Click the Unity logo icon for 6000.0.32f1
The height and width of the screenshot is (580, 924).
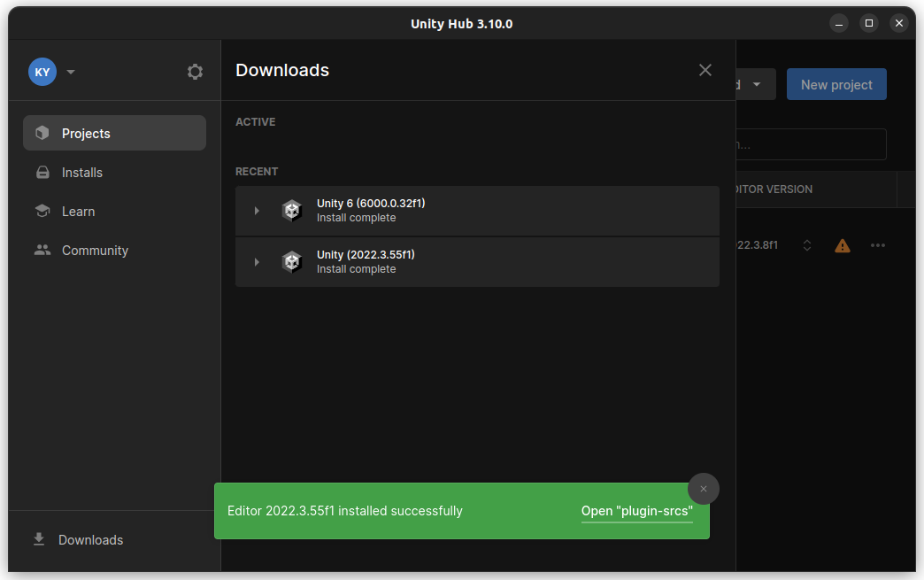pyautogui.click(x=292, y=211)
